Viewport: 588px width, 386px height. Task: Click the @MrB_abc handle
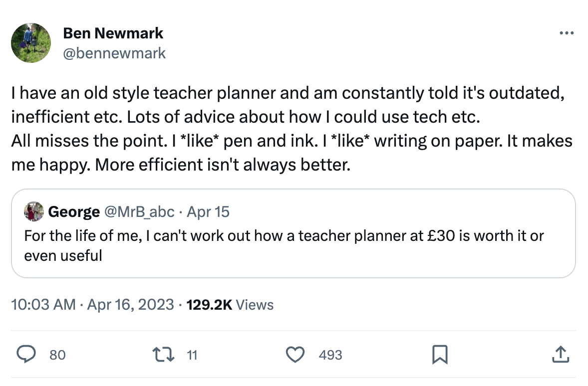[x=139, y=212]
